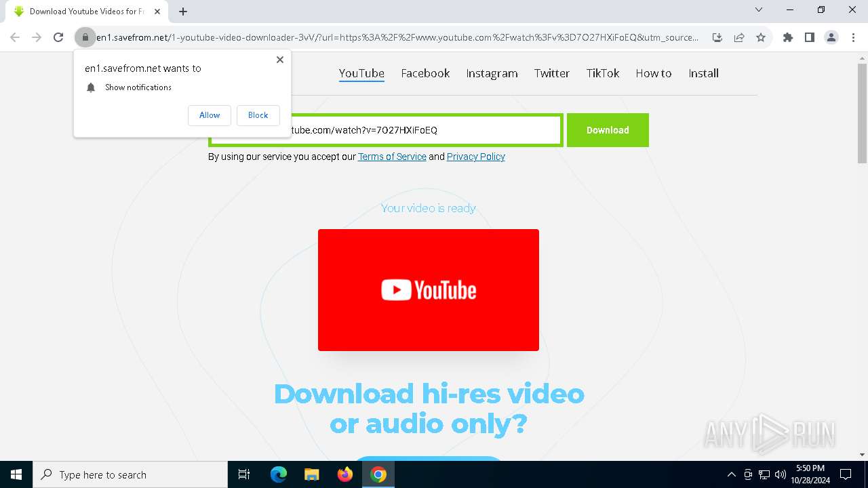
Task: Open Task View on taskbar
Action: click(x=244, y=474)
